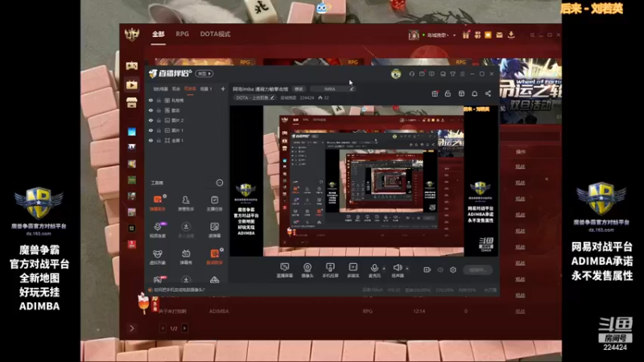The image size is (644, 362).
Task: Switch to the RPG tab in platform
Action: (x=183, y=34)
